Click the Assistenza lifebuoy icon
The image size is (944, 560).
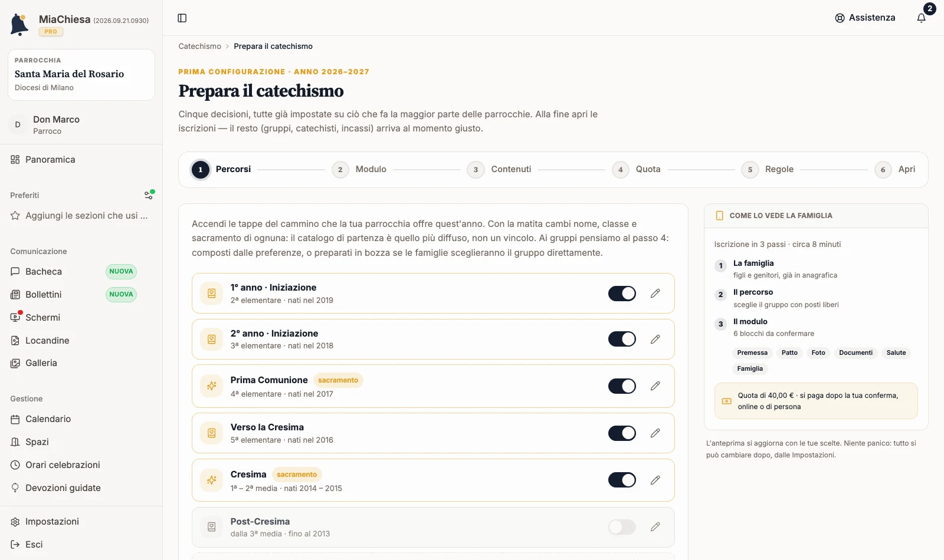840,18
